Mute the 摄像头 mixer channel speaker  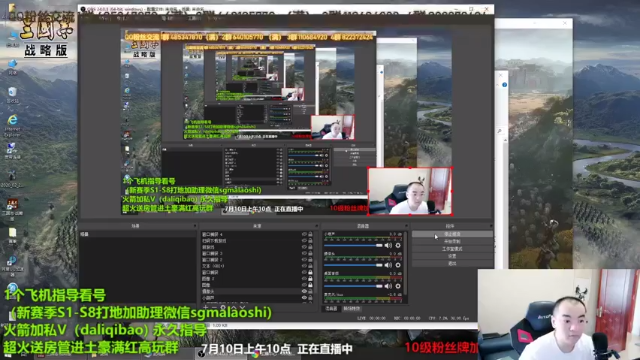(x=388, y=265)
